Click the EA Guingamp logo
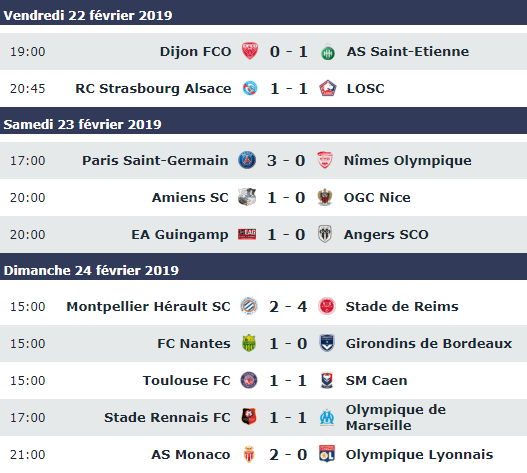 (247, 234)
